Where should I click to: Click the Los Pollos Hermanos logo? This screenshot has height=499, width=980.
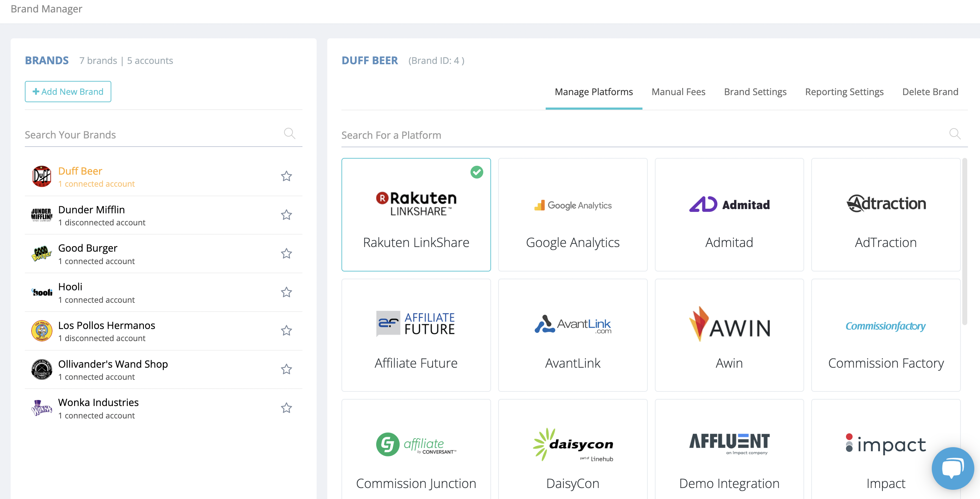click(x=41, y=331)
